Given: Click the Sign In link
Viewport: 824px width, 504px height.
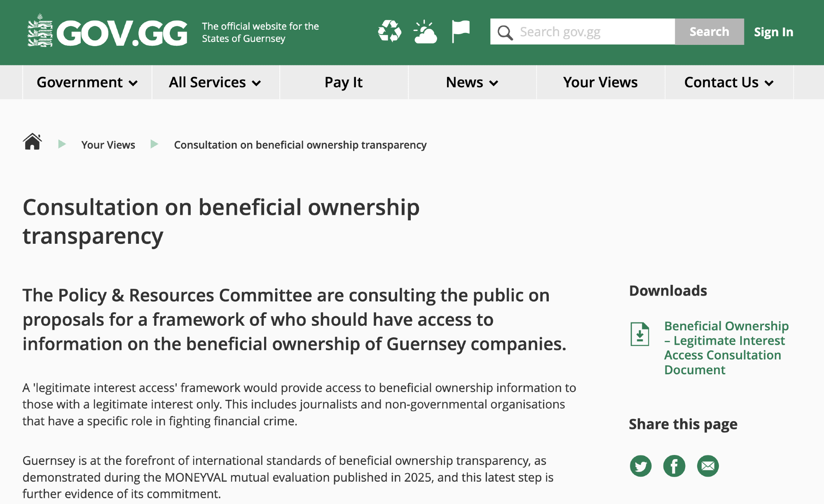Looking at the screenshot, I should coord(773,32).
